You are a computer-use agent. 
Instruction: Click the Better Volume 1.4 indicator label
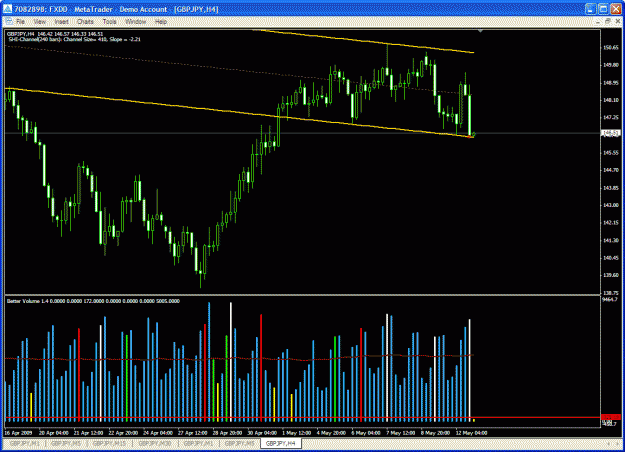click(93, 301)
